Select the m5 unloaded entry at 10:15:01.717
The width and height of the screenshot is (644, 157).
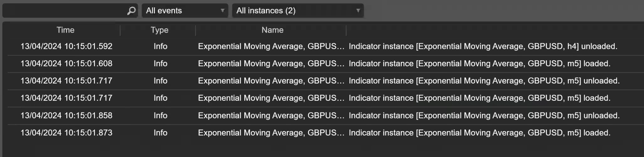coord(325,81)
